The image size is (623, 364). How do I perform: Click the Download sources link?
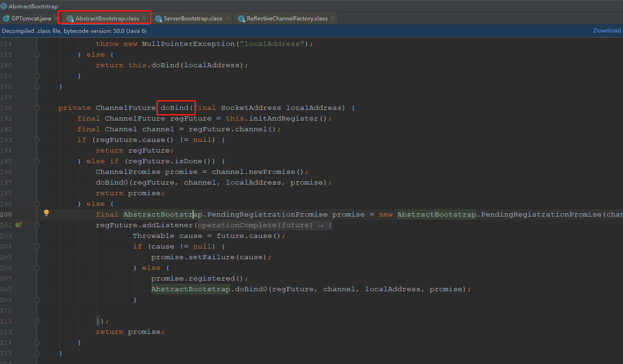(607, 31)
